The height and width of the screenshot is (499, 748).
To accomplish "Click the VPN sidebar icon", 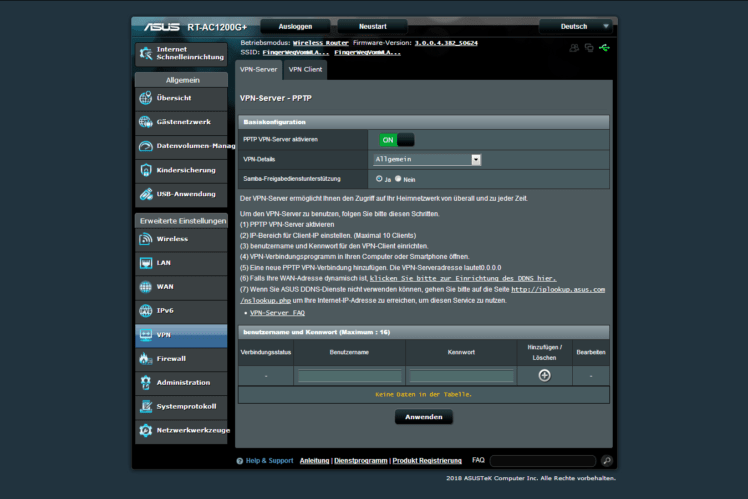I will (145, 335).
